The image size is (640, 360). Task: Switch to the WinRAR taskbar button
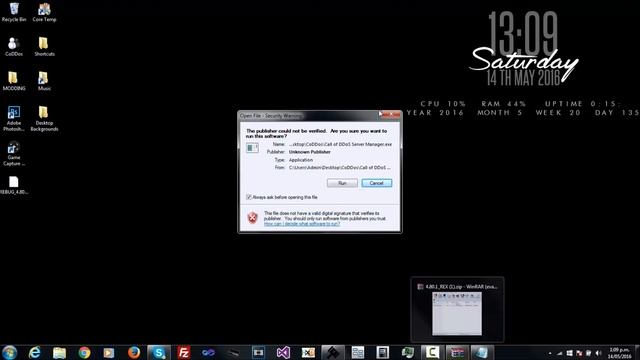457,352
